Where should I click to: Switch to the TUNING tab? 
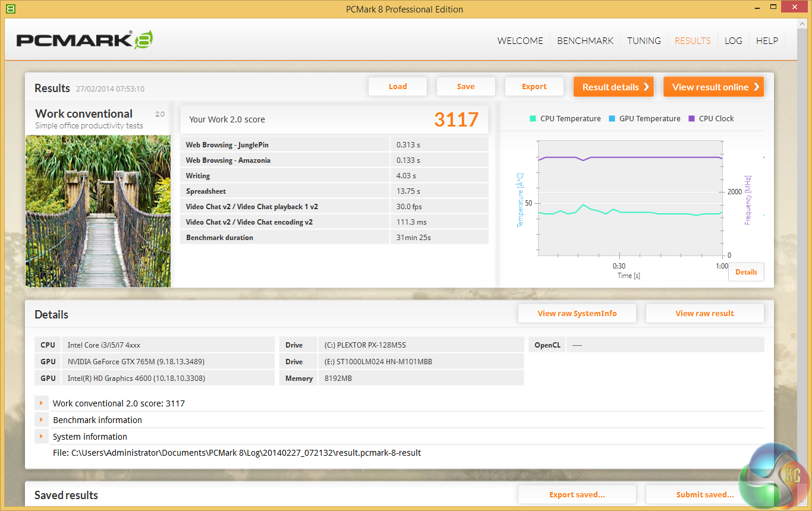644,41
